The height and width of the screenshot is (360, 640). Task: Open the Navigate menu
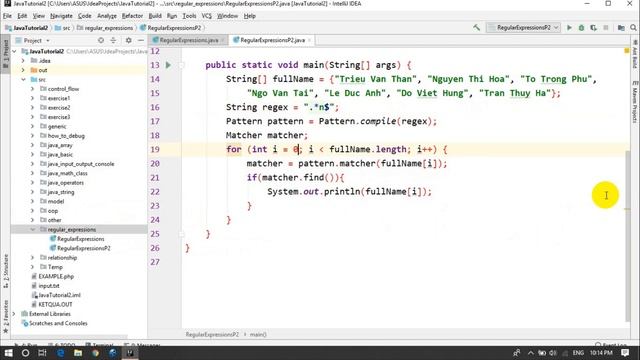pos(61,16)
